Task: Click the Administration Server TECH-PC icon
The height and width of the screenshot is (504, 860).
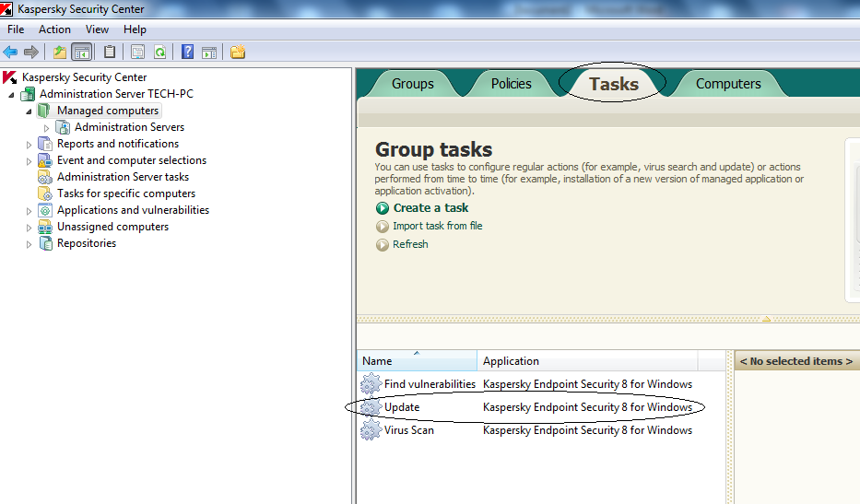Action: tap(28, 94)
